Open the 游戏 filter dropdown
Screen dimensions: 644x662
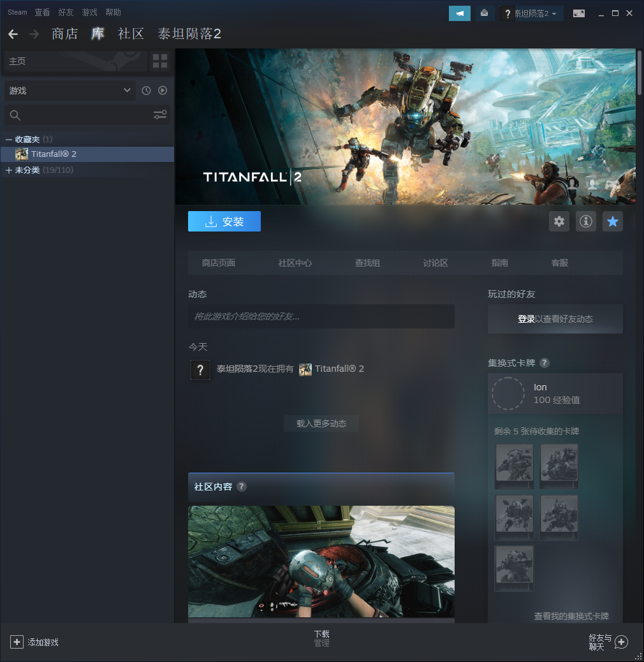(x=70, y=91)
